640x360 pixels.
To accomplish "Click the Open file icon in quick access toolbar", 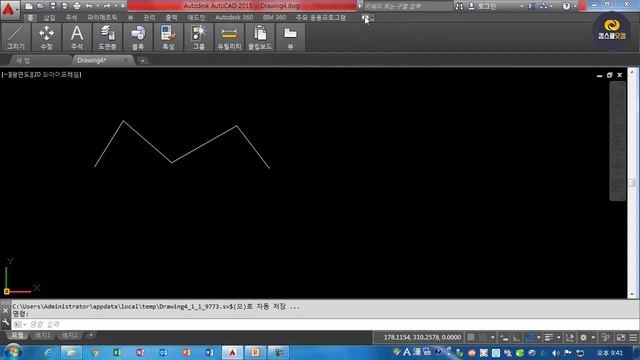I will click(40, 6).
